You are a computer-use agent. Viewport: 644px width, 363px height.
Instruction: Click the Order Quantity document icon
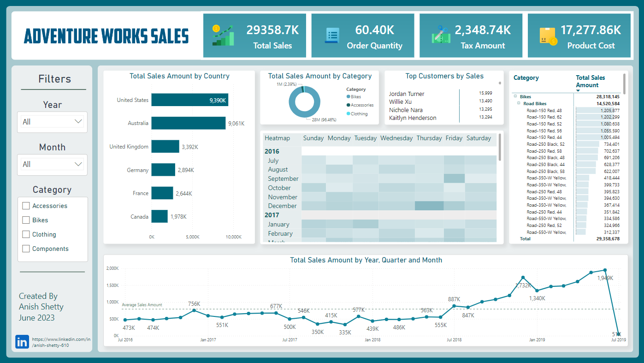pos(332,36)
